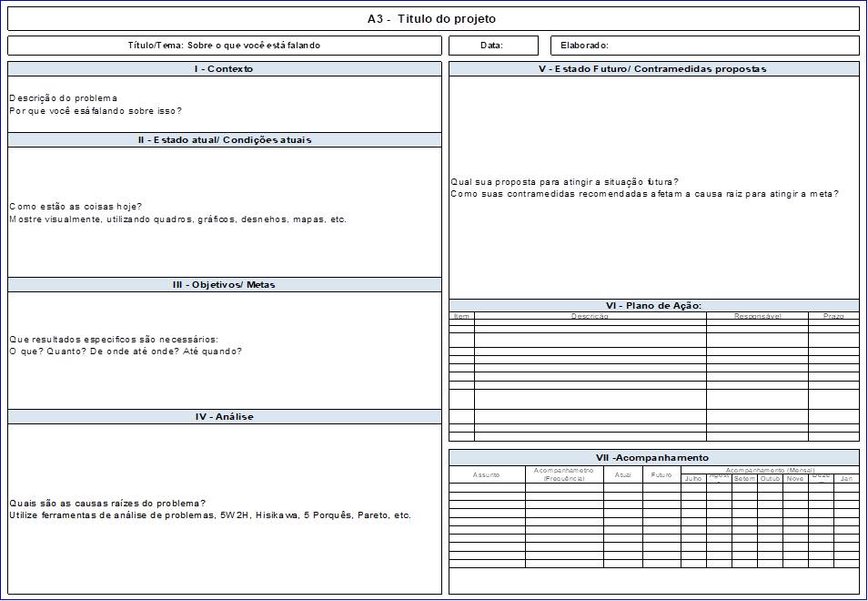868x601 pixels.
Task: Click the III - Objetivos/Metas header
Action: pyautogui.click(x=224, y=285)
